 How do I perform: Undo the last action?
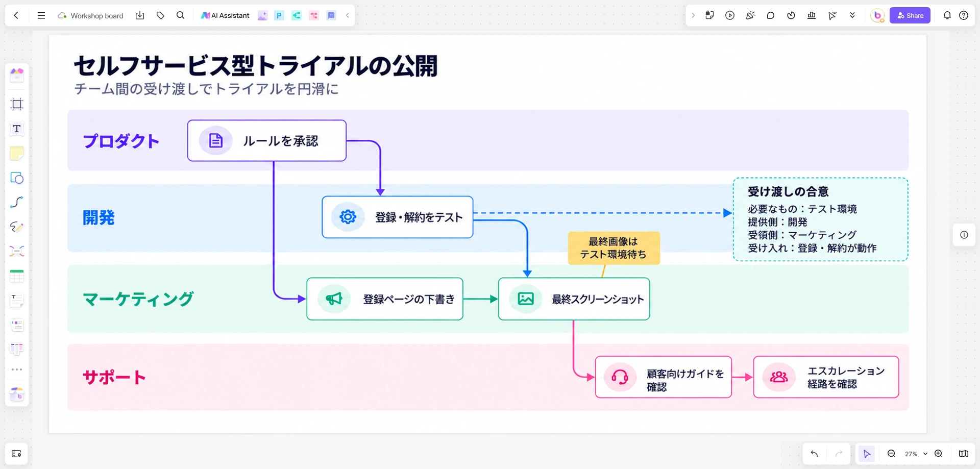pyautogui.click(x=814, y=454)
